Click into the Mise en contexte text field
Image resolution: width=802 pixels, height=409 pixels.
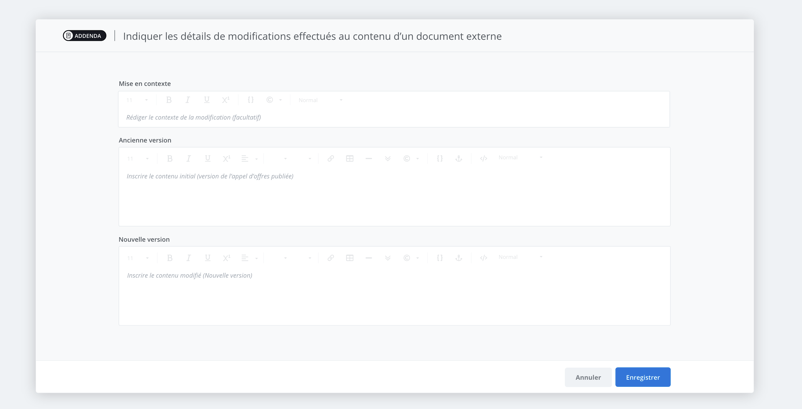pyautogui.click(x=394, y=117)
